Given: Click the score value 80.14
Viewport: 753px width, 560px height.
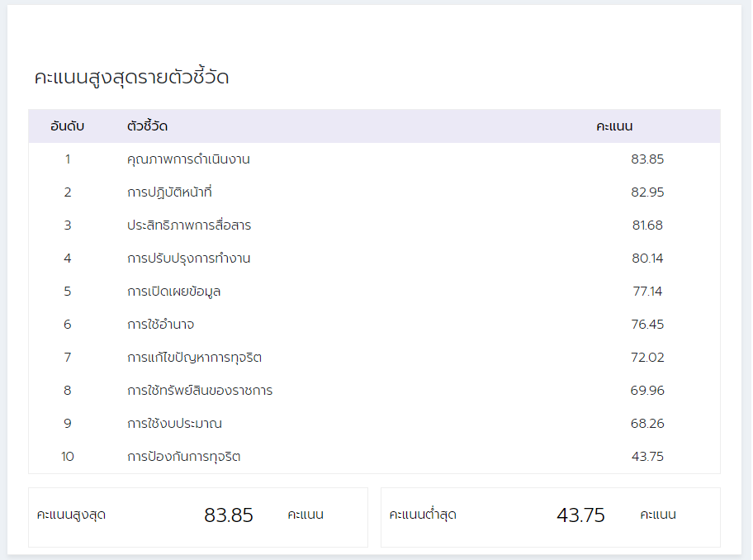Looking at the screenshot, I should [647, 259].
